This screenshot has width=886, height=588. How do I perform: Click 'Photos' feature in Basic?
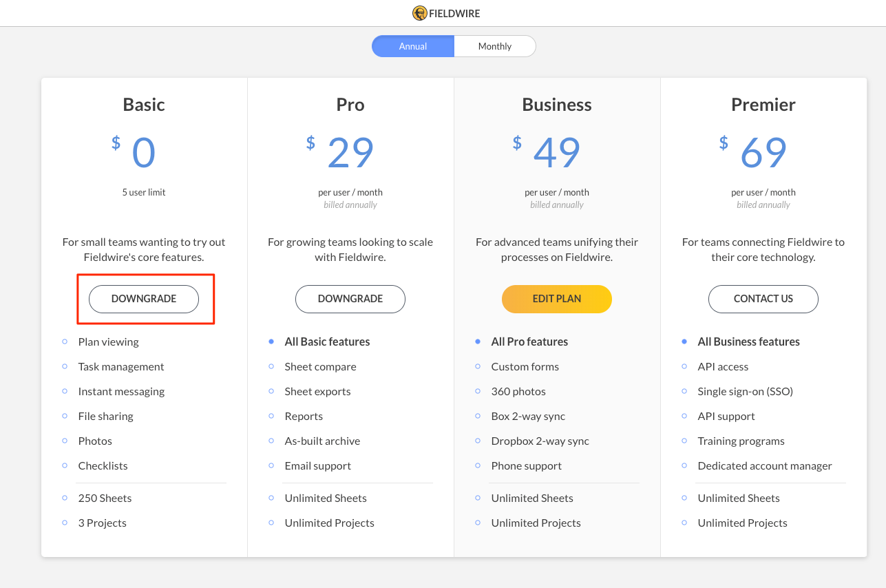[95, 441]
